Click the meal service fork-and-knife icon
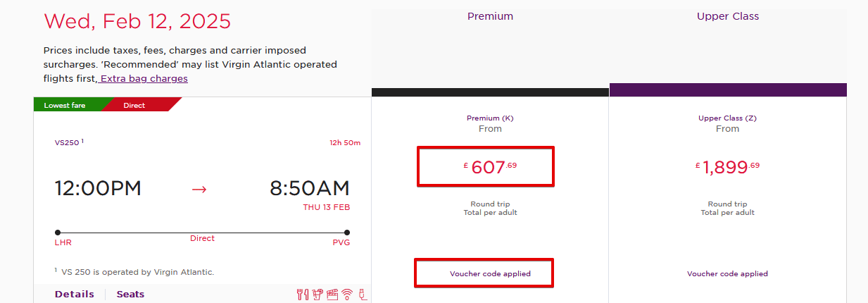 point(303,295)
